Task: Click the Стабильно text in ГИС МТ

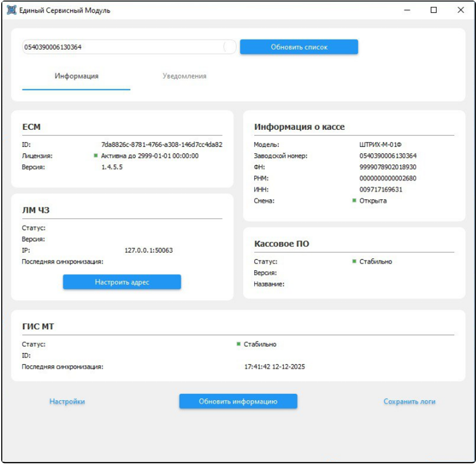Action: coord(260,344)
